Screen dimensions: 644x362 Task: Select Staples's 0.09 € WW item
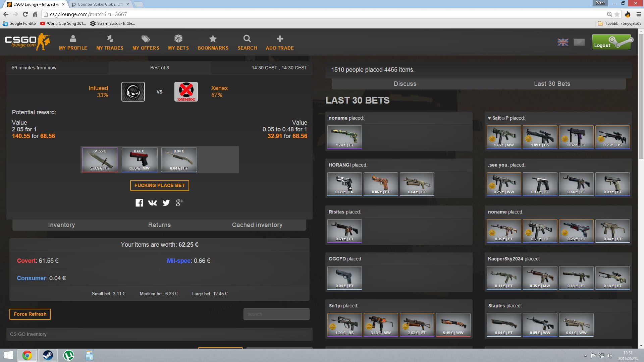(540, 325)
